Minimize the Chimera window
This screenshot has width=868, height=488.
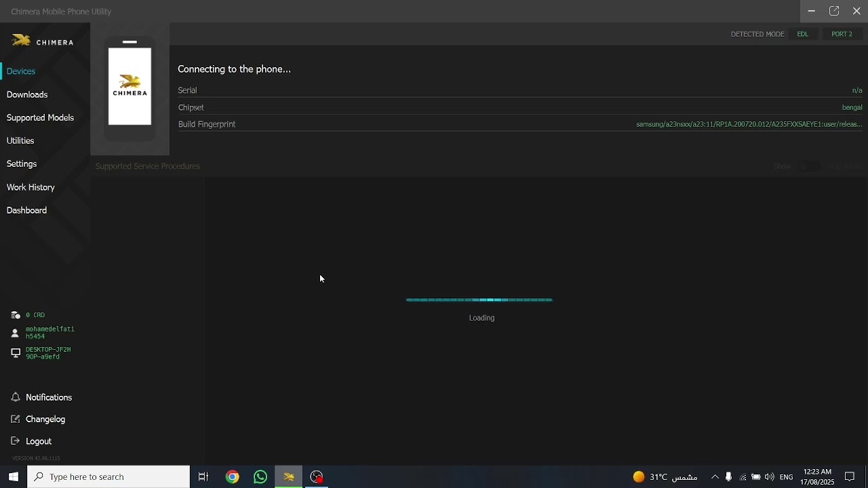pyautogui.click(x=812, y=12)
